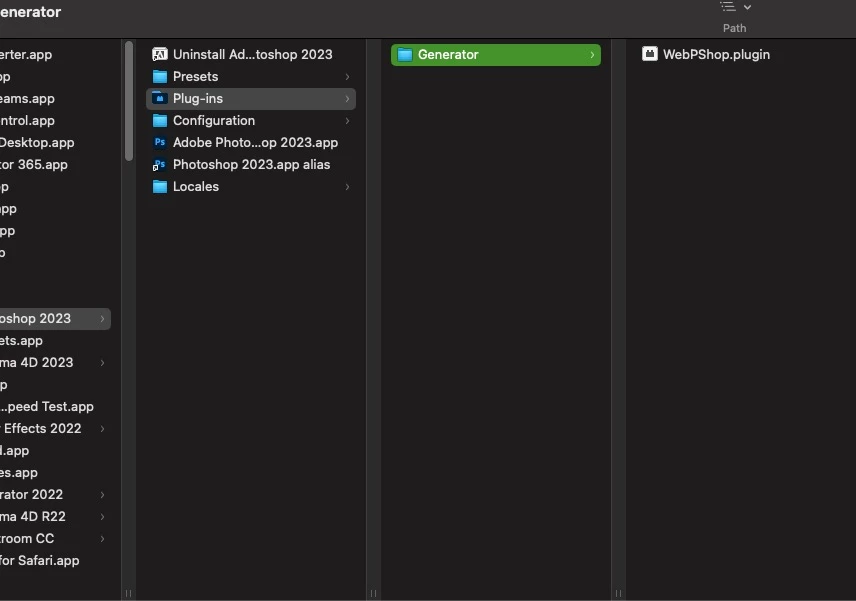856x601 pixels.
Task: Select the ...peed Test.app item
Action: point(47,407)
